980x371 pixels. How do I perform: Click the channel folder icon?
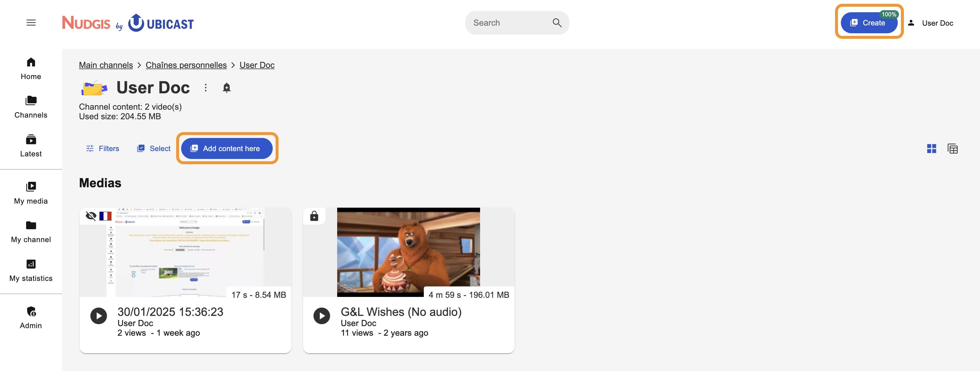click(x=94, y=88)
